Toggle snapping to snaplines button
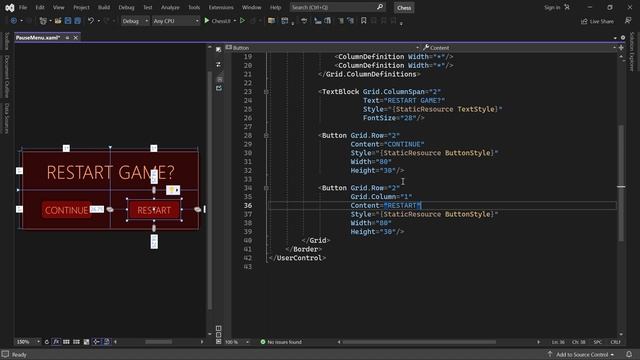The image size is (640, 360). click(x=96, y=342)
